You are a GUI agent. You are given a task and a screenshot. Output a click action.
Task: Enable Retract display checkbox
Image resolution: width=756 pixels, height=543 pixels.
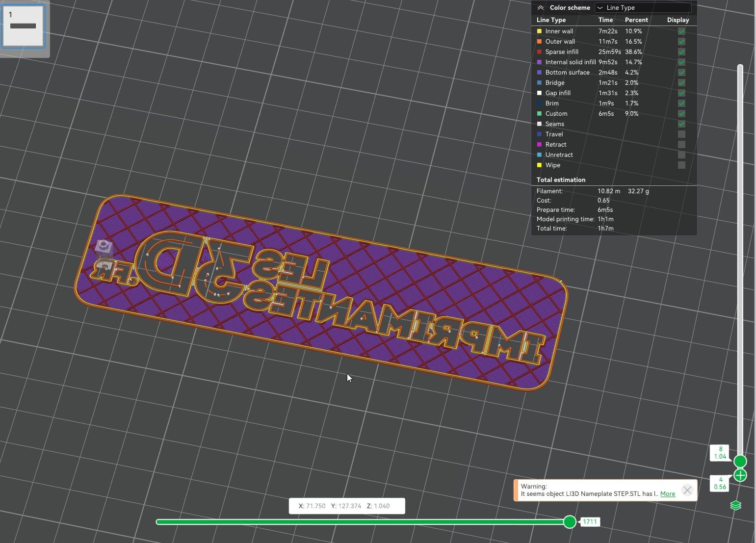coord(681,144)
